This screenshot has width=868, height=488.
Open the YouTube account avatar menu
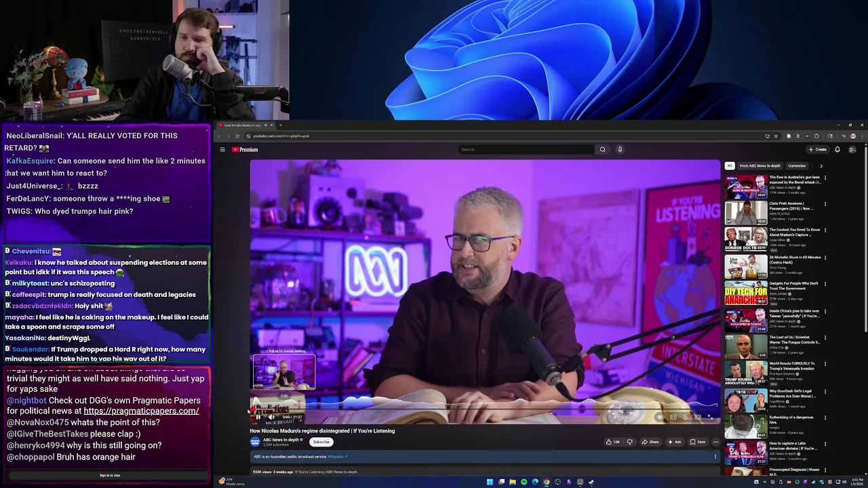(852, 149)
